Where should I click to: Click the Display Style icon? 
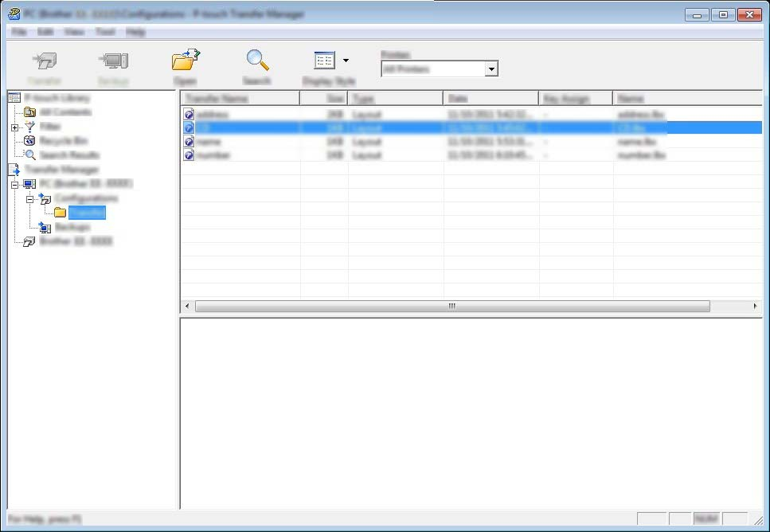pyautogui.click(x=325, y=61)
